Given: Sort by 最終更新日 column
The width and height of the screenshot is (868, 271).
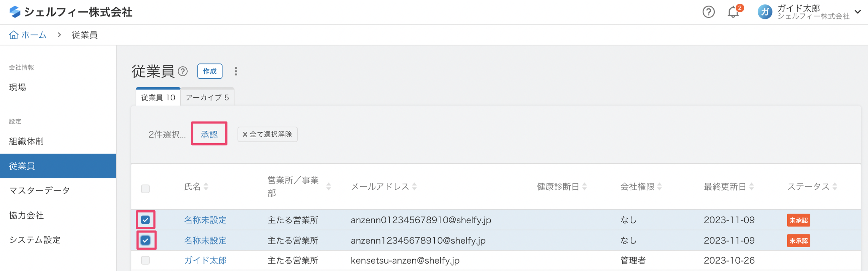Looking at the screenshot, I should coord(751,186).
